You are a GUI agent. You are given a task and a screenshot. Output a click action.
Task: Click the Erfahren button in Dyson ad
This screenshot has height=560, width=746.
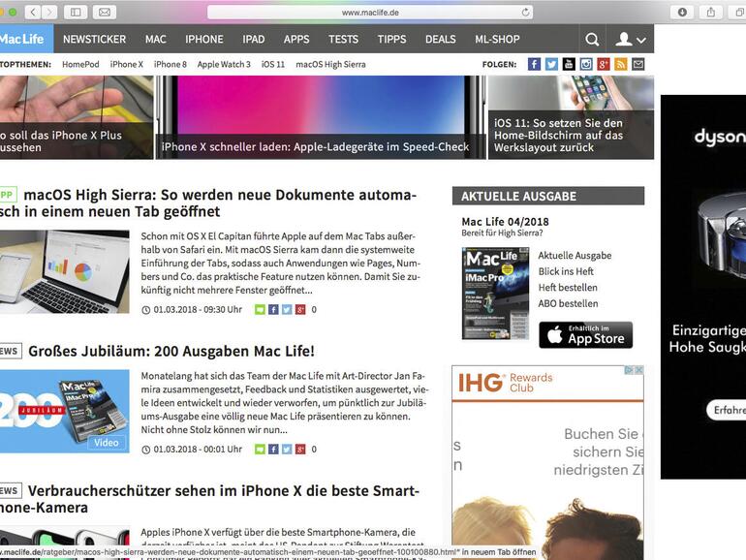pyautogui.click(x=727, y=410)
